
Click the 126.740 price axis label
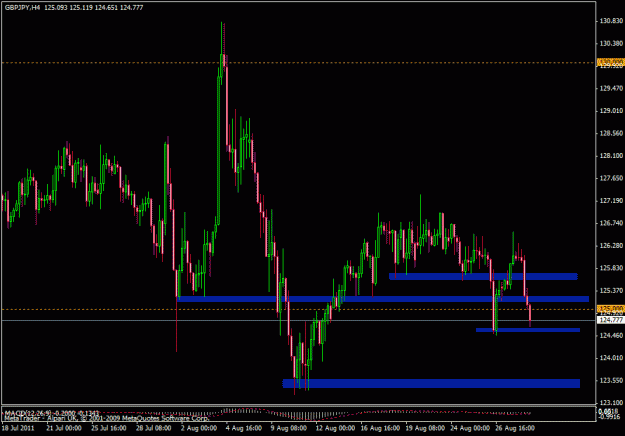pyautogui.click(x=611, y=223)
